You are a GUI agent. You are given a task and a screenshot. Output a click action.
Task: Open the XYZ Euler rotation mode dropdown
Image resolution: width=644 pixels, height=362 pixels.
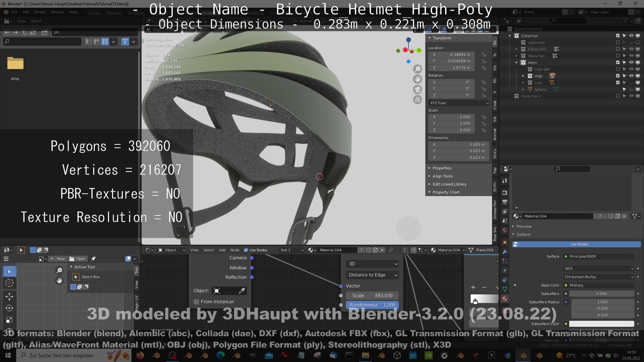coord(459,103)
